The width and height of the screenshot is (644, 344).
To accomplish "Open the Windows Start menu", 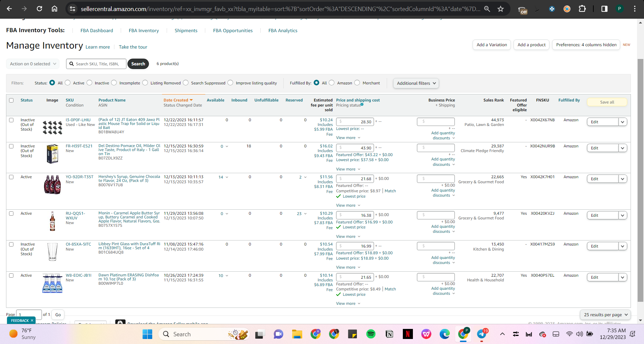I will [x=147, y=334].
